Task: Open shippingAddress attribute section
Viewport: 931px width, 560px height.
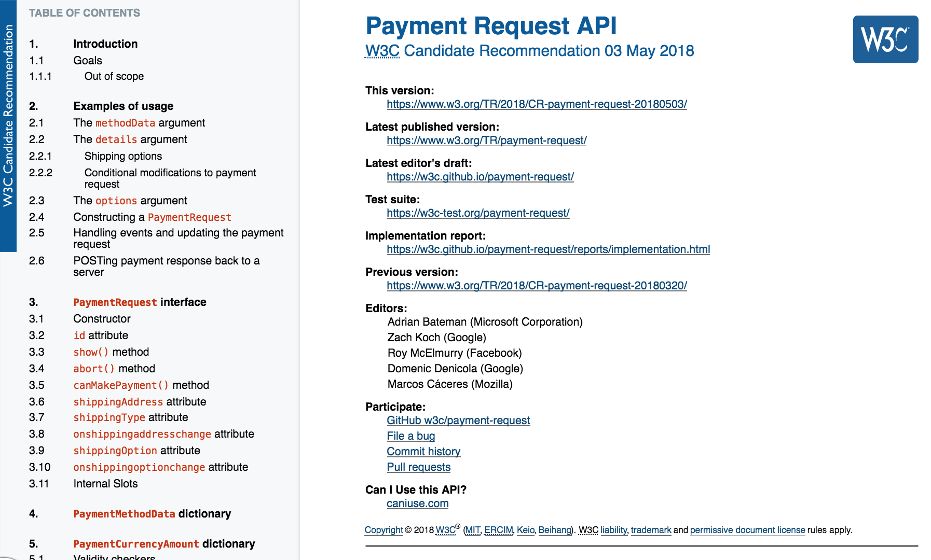Action: point(140,402)
